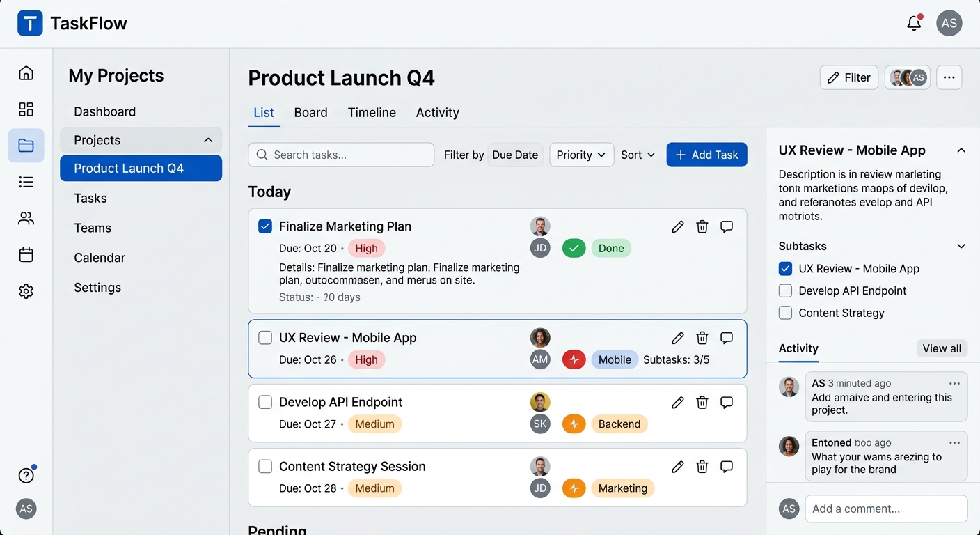Open the home icon in sidebar
The width and height of the screenshot is (980, 535).
click(x=26, y=73)
